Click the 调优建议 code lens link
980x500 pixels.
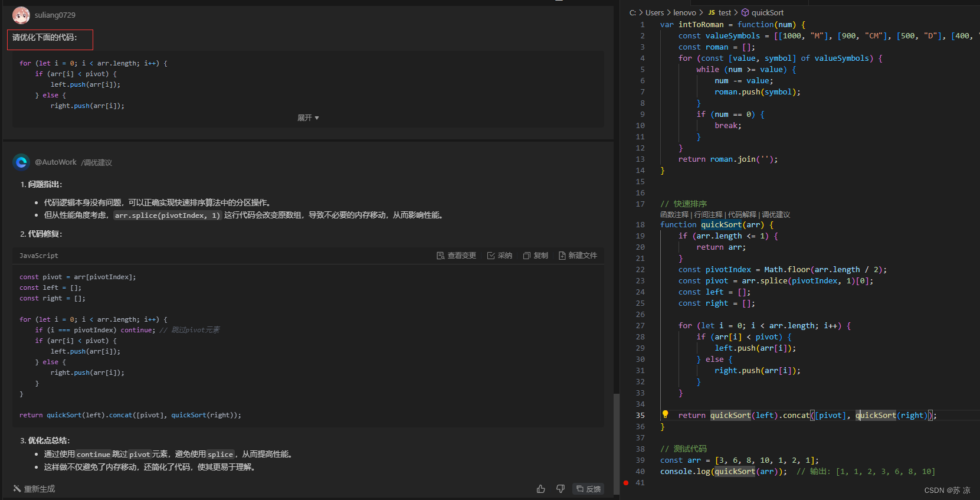[x=776, y=215]
